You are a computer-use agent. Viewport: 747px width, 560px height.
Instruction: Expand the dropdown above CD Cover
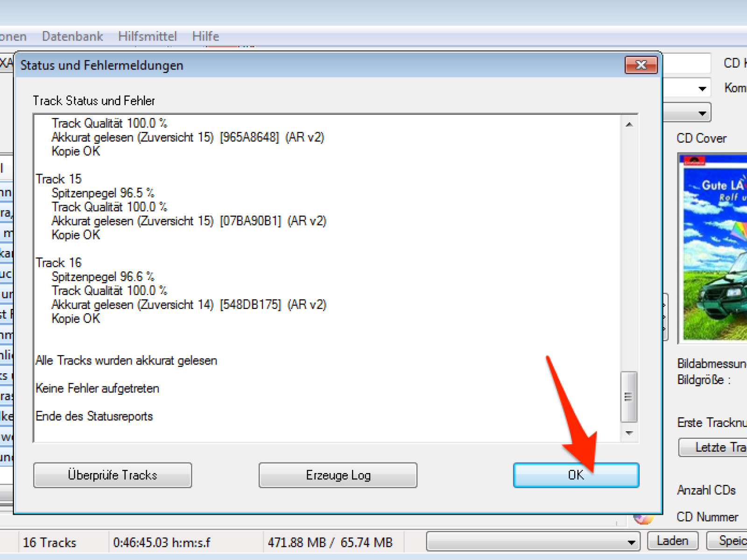702,113
